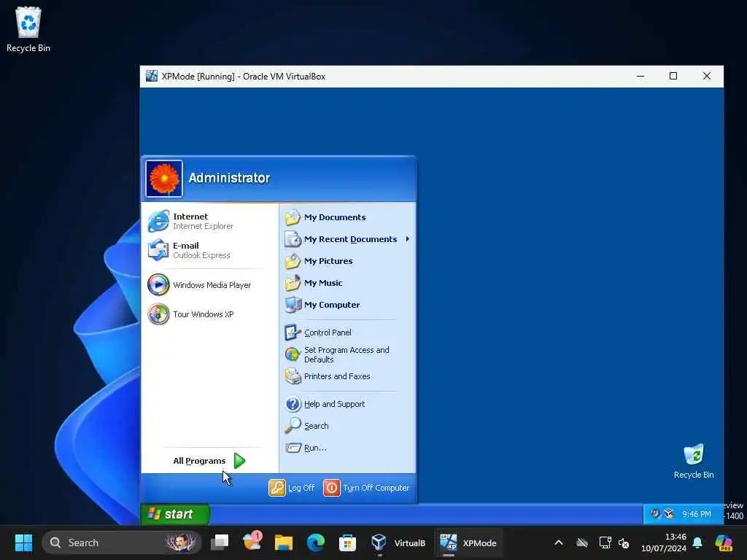Screen dimensions: 747x560
Task: Click Turn Off Computer button
Action: [366, 488]
